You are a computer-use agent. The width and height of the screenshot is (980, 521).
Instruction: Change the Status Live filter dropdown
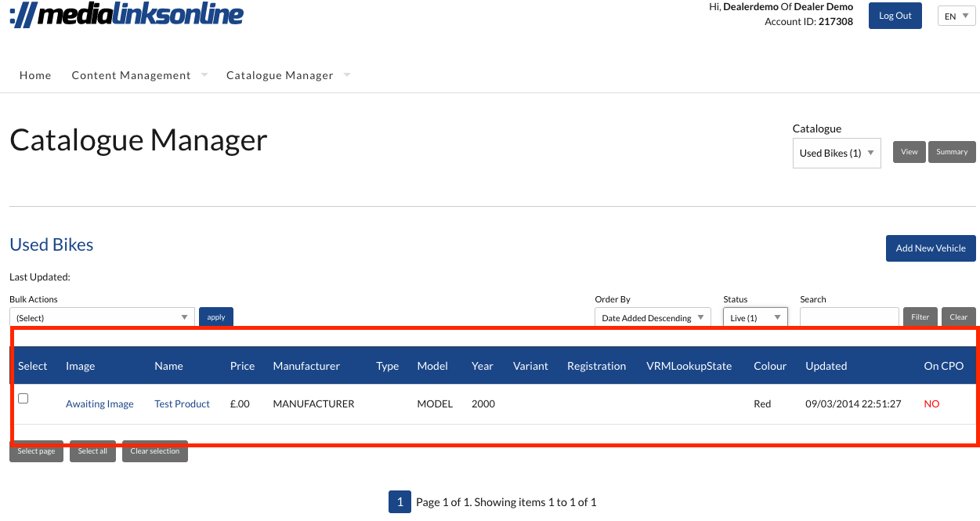point(754,317)
